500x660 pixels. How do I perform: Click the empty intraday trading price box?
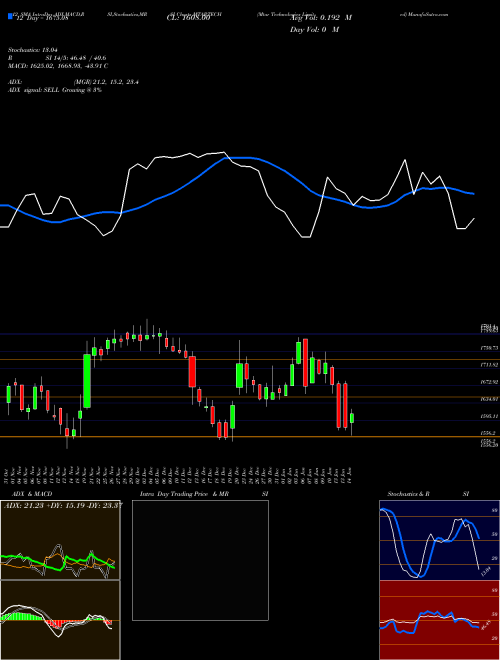pyautogui.click(x=200, y=560)
